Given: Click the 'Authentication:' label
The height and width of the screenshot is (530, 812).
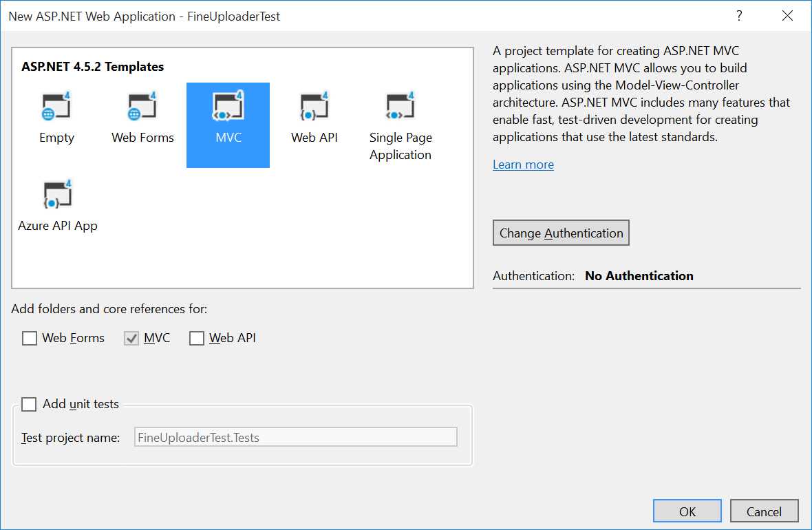Looking at the screenshot, I should click(x=533, y=275).
